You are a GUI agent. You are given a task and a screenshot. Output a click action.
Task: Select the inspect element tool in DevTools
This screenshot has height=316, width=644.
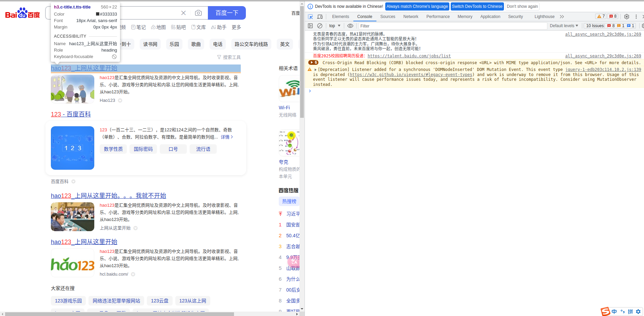(310, 16)
